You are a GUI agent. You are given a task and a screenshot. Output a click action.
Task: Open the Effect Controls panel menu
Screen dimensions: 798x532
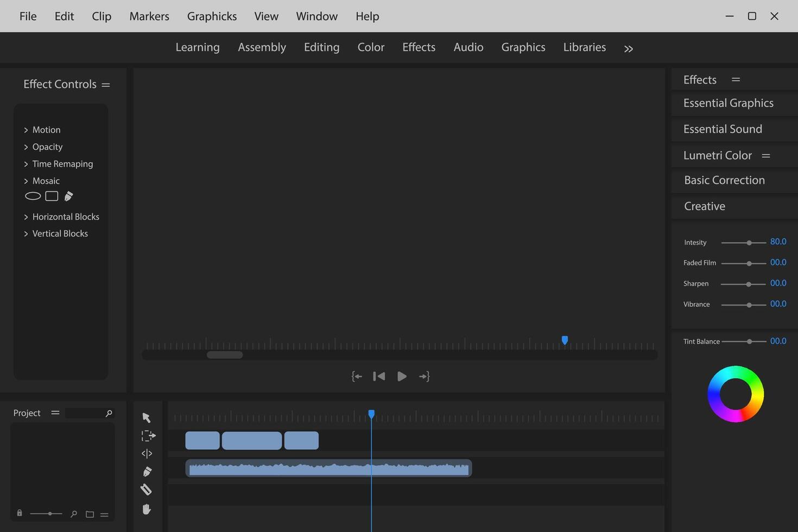click(106, 85)
